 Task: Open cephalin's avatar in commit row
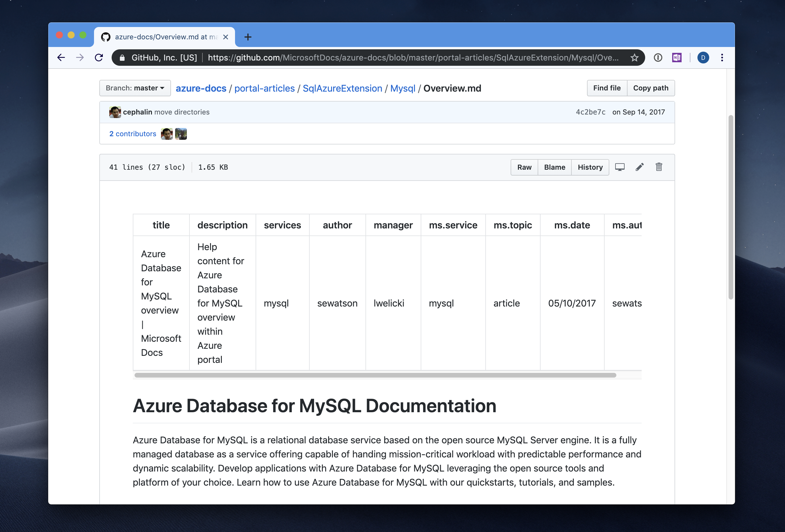click(x=115, y=112)
